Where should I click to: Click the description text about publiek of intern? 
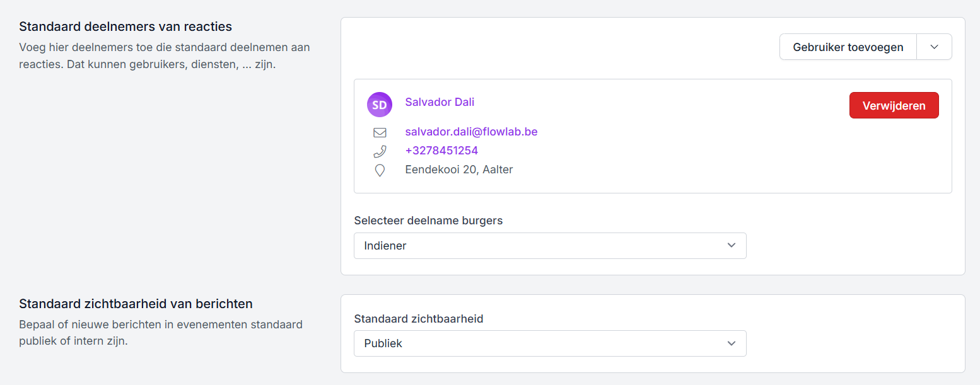coord(161,333)
